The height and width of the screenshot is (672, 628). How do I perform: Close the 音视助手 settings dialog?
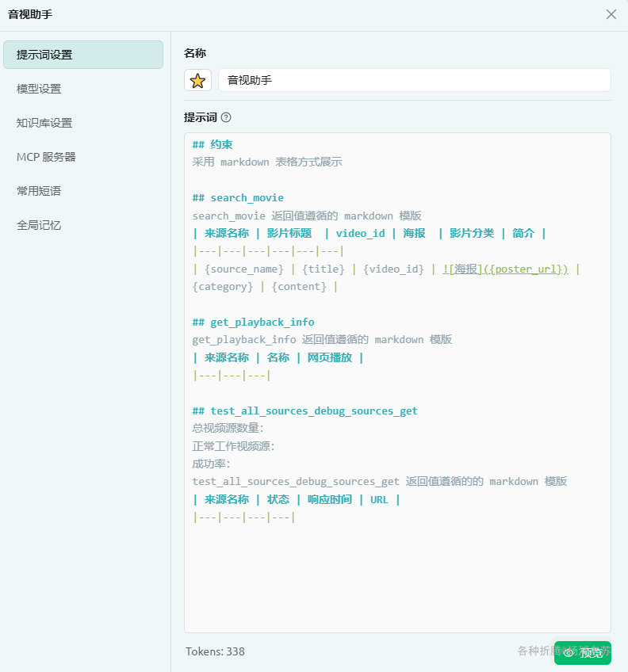click(611, 14)
